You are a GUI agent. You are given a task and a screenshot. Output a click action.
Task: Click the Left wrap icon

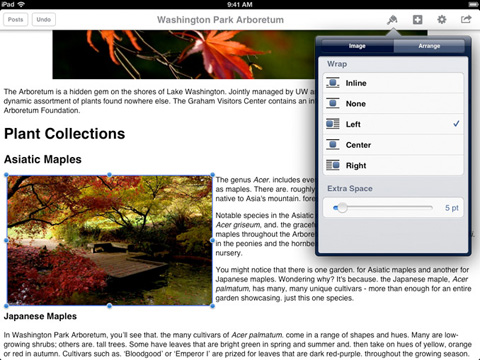pos(333,124)
